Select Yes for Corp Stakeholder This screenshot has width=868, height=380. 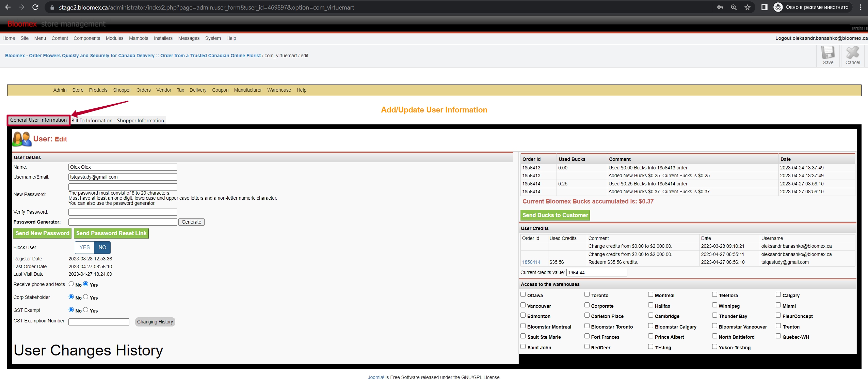(86, 297)
